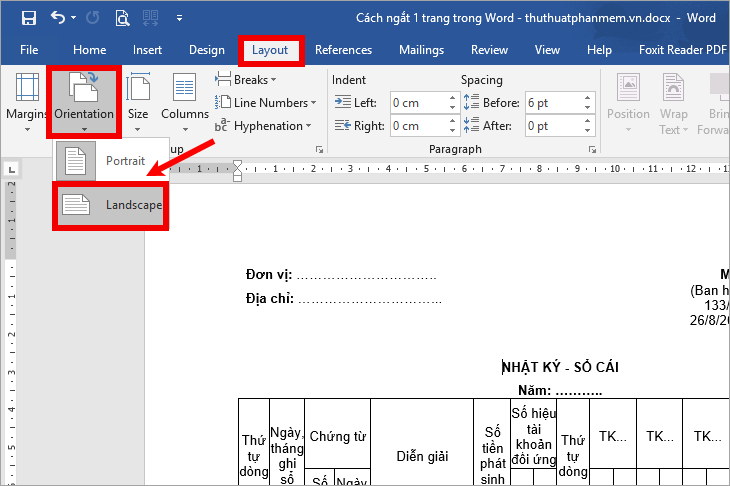The height and width of the screenshot is (486, 730).
Task: Click the Đơn vị line in document
Action: pos(341,275)
